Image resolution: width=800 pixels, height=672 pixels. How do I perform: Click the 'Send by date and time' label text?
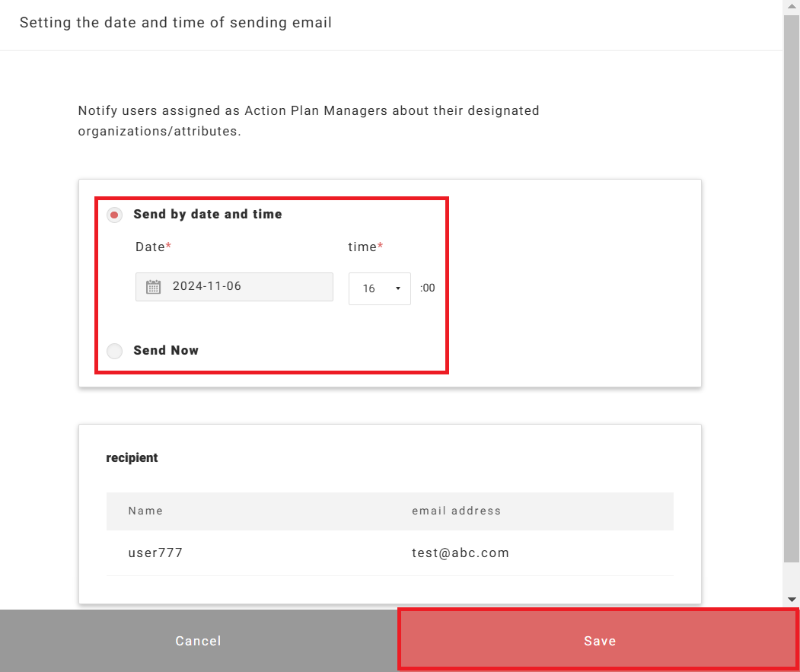click(207, 215)
